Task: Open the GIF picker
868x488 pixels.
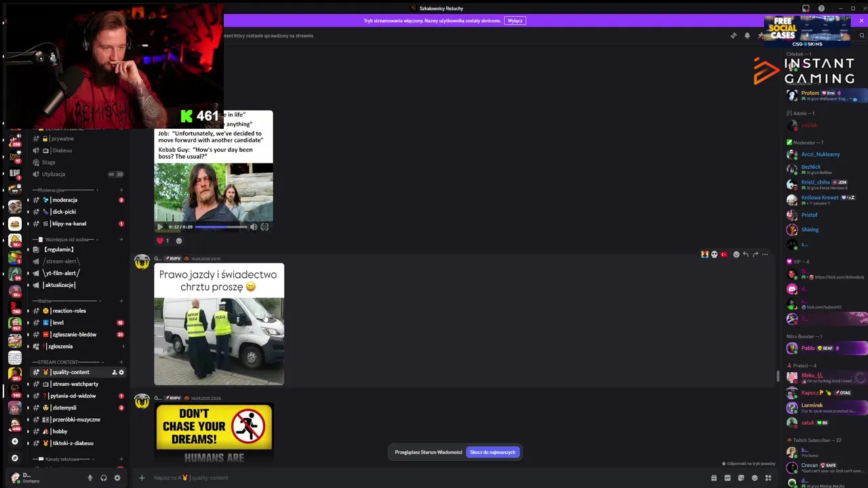Action: tap(728, 478)
